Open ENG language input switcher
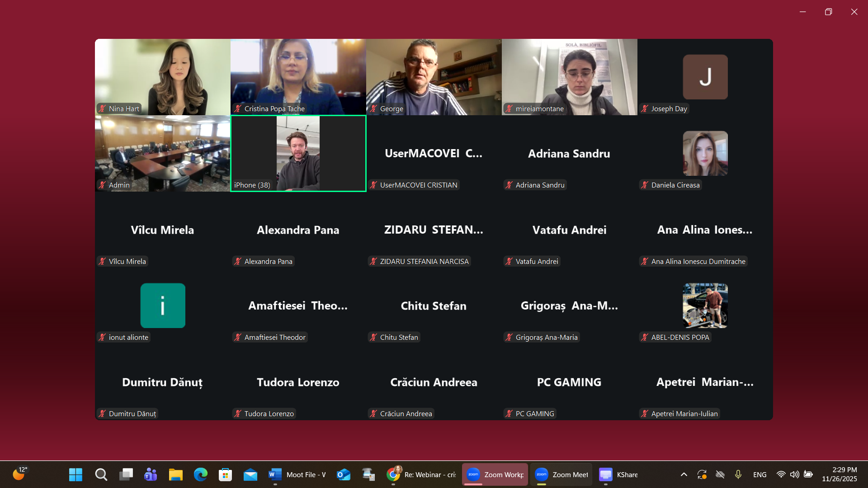The image size is (868, 488). (x=759, y=474)
